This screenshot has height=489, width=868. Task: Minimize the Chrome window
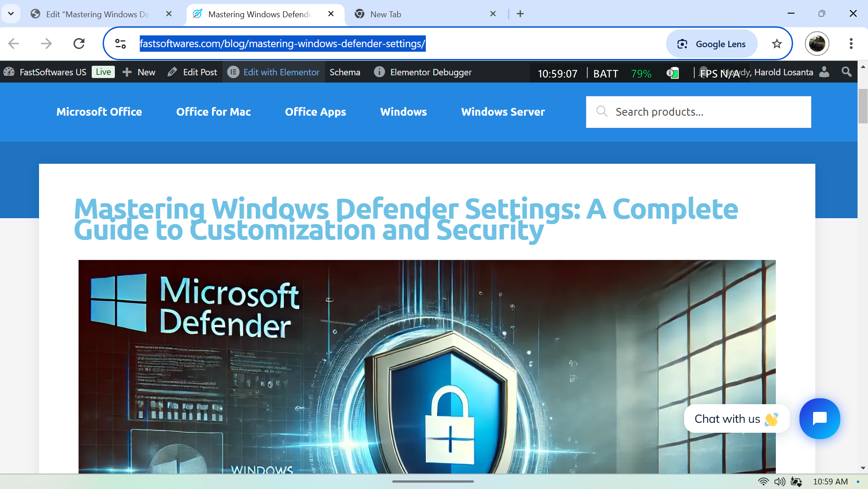coord(791,14)
